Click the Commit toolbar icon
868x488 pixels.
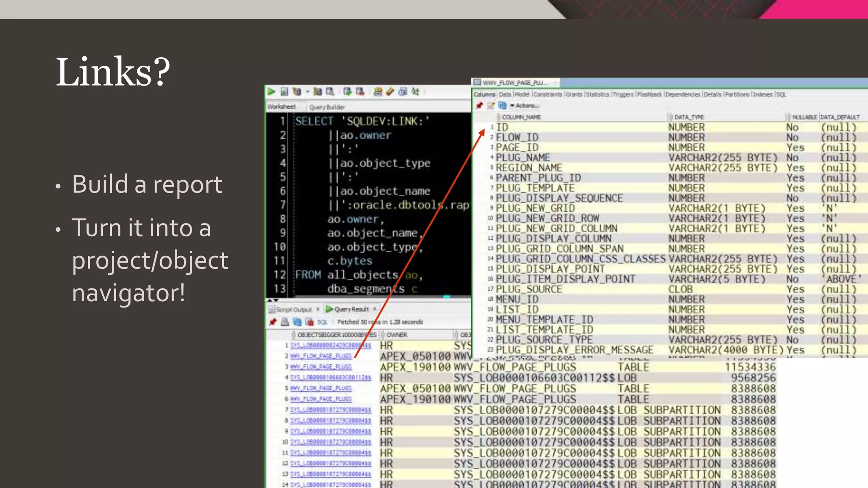[348, 91]
